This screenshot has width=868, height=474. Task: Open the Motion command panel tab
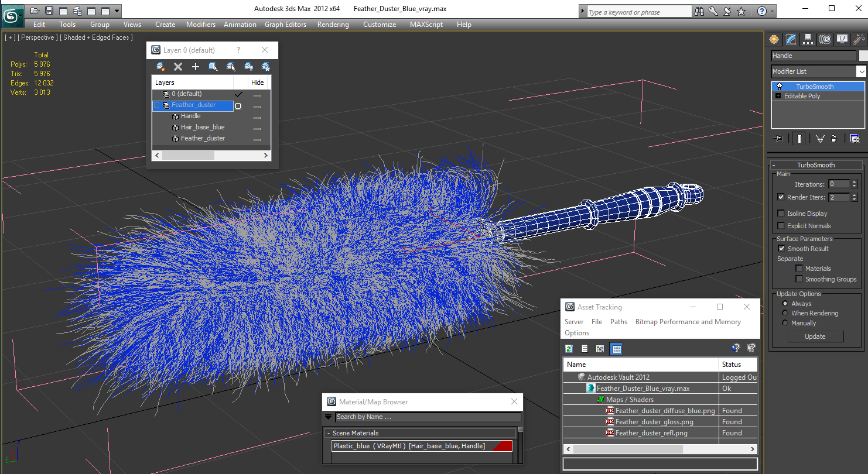pos(825,39)
